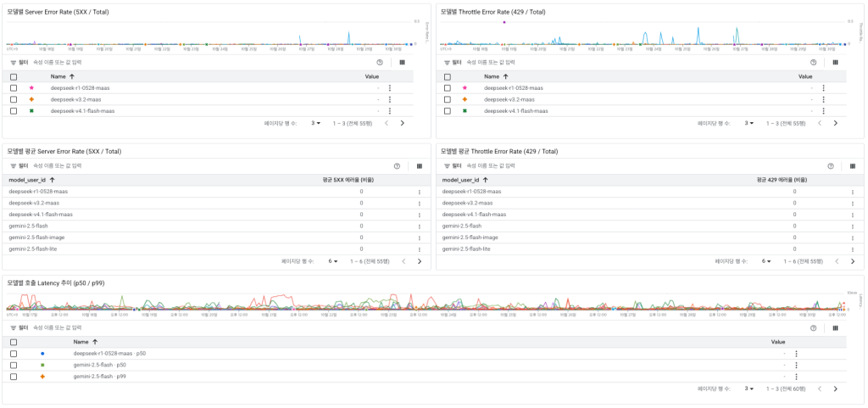Open rows-per-page dropdown in Server Error Rate chart legend

(315, 123)
